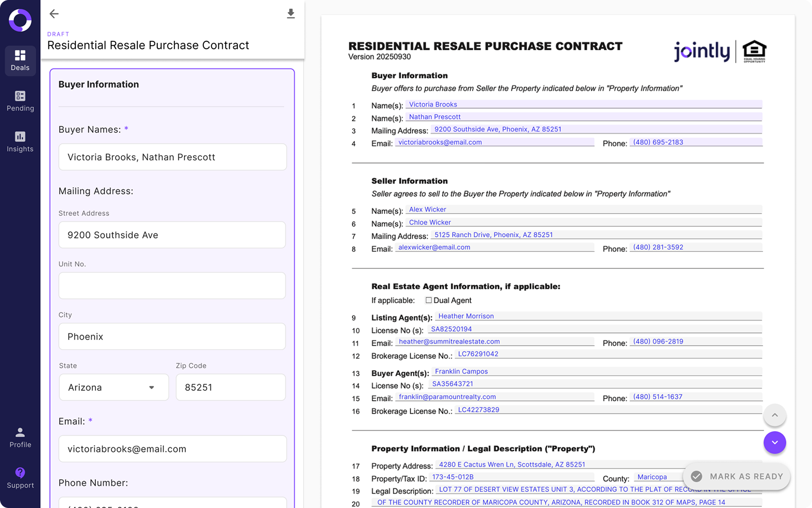Click the Mark as Ready button
The image size is (812, 508).
click(x=737, y=476)
